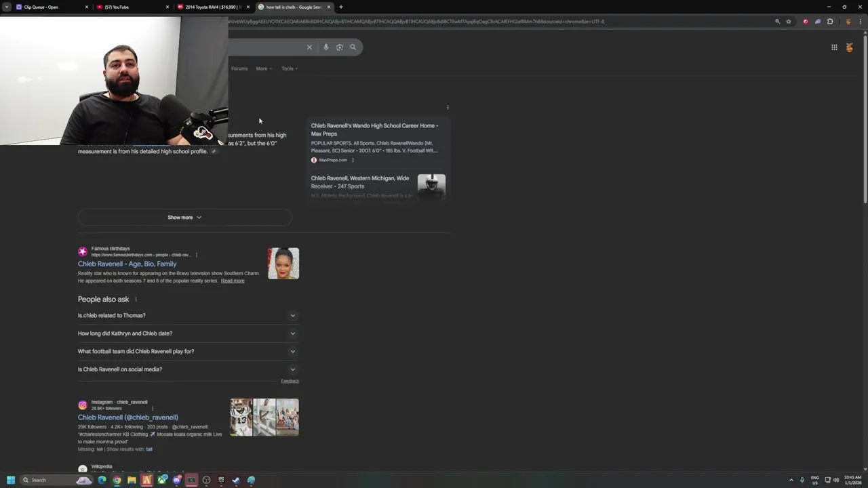Open Google Lens image search icon
This screenshot has height=488, width=868.
[340, 47]
